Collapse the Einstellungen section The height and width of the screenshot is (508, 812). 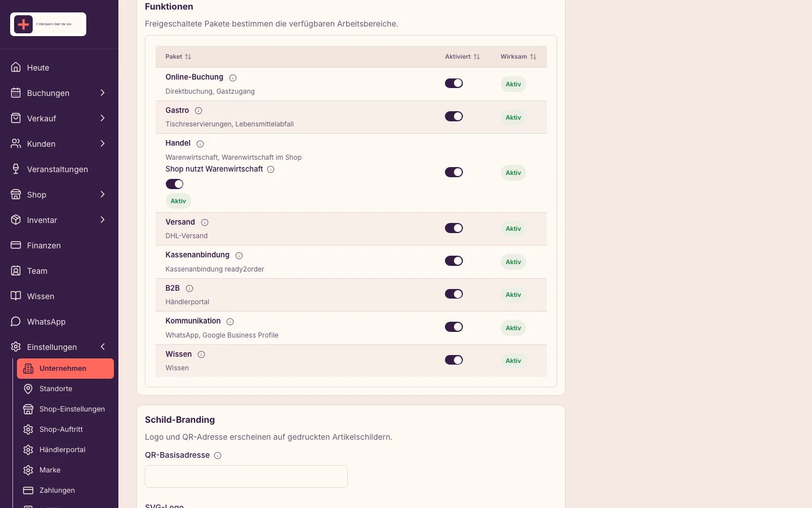point(103,347)
